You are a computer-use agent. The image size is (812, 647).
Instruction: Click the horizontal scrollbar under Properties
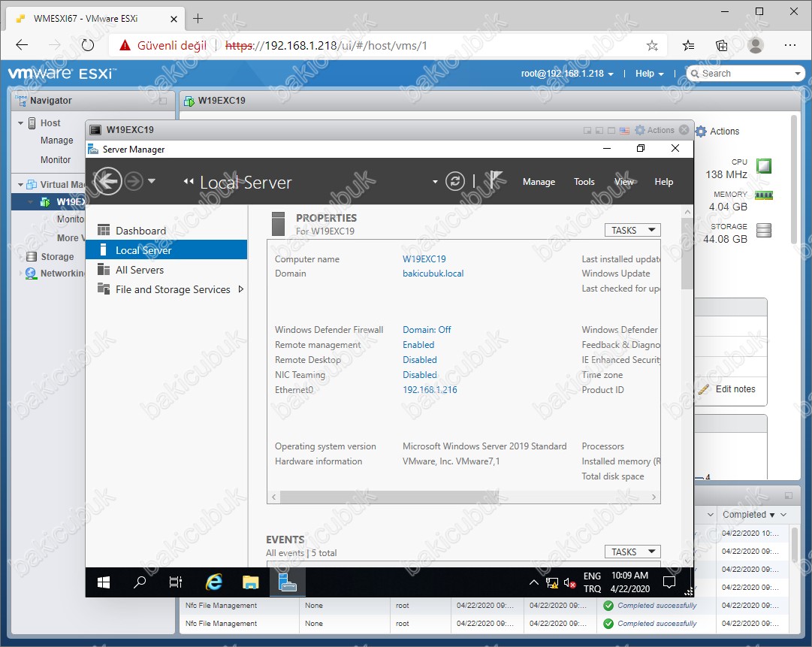pos(389,497)
